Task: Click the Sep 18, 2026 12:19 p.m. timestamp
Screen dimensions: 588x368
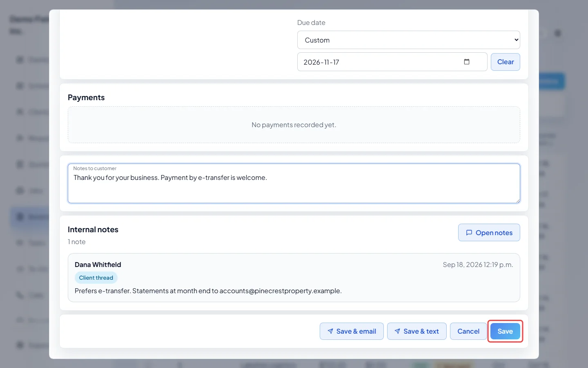Action: point(478,265)
